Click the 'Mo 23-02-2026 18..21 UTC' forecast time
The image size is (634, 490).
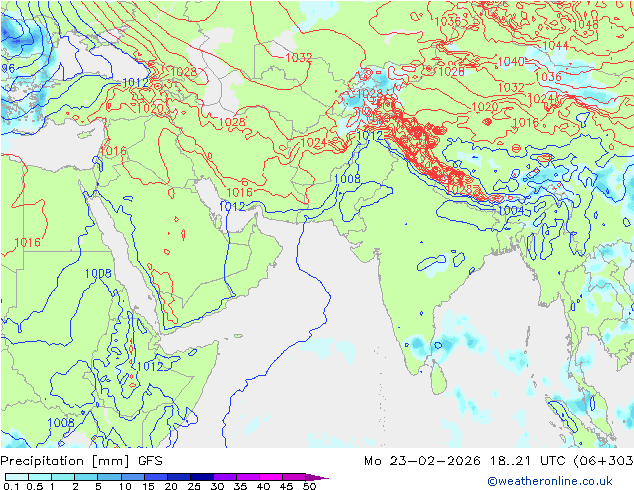467,461
